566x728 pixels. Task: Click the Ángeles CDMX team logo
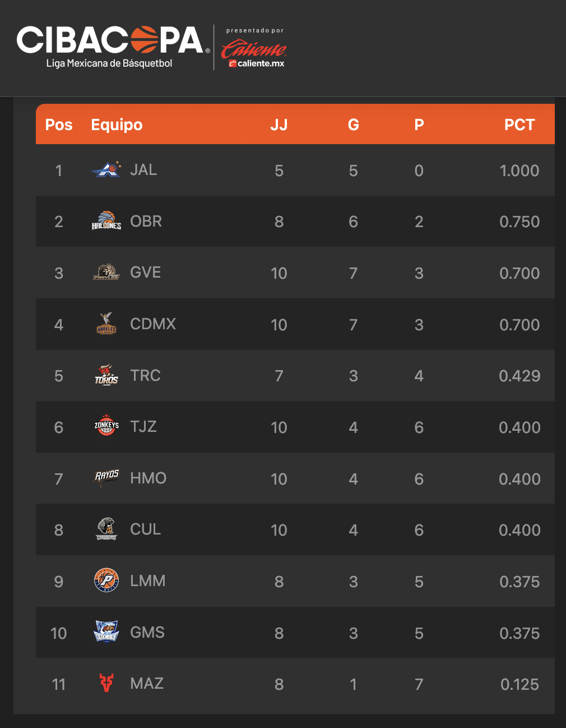[x=106, y=324]
